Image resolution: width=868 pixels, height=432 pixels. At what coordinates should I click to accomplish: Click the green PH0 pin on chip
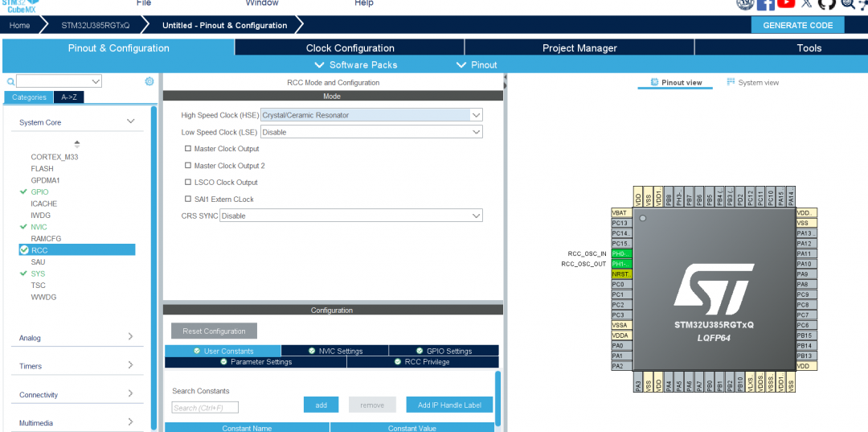tap(621, 253)
